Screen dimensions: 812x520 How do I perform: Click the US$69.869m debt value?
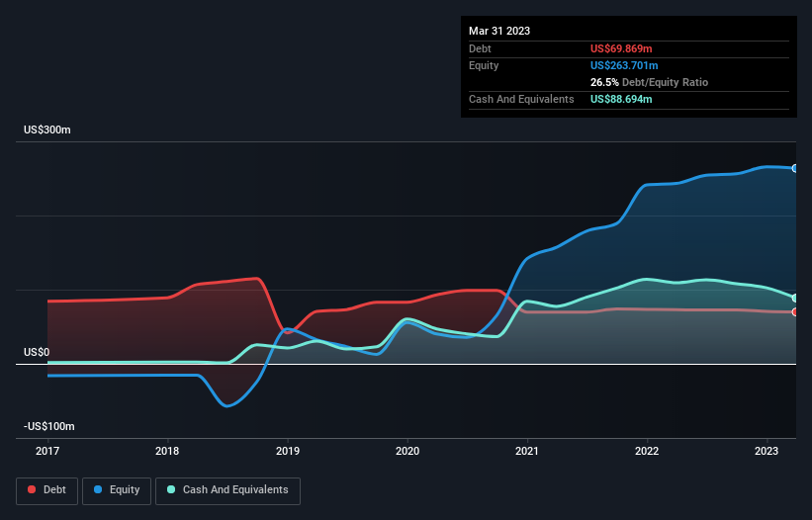[621, 48]
